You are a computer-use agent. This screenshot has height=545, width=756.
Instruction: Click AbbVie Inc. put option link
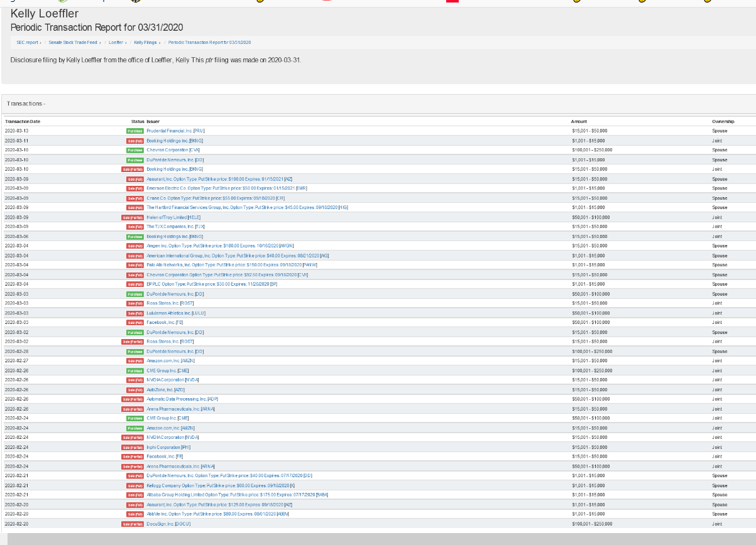[217, 514]
